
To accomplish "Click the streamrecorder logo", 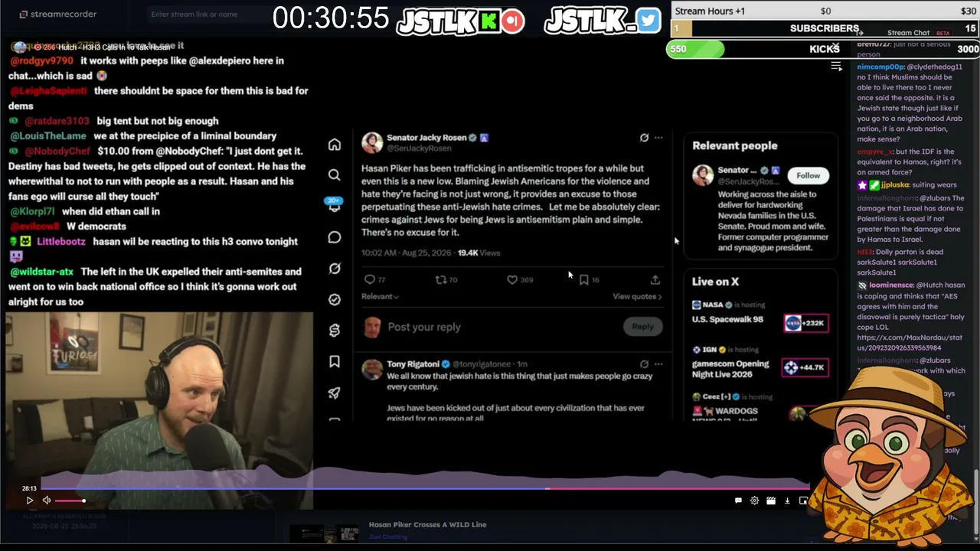I will pos(58,14).
